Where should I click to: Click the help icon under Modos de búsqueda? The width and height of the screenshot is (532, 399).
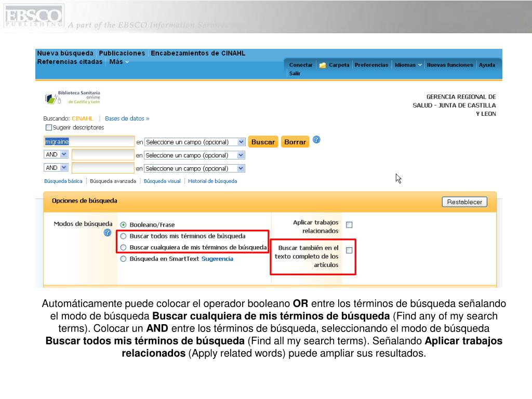point(107,233)
